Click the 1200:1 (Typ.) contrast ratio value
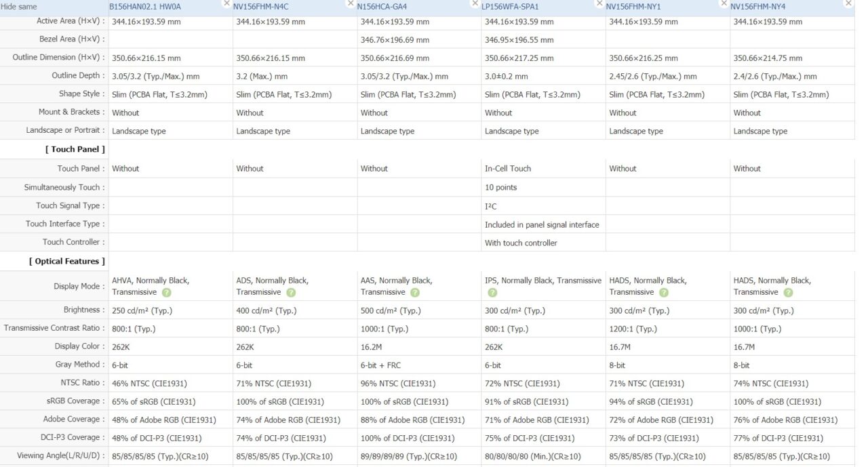 pos(633,329)
